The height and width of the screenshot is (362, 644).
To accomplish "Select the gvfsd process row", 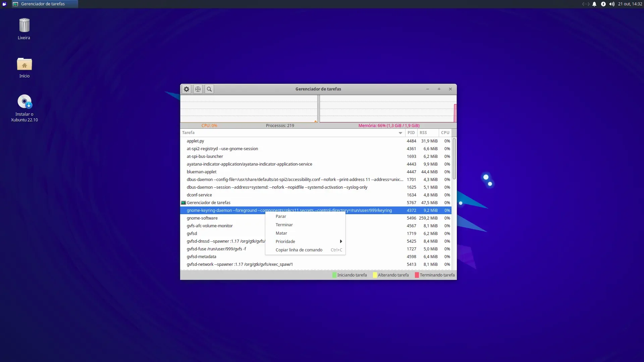I will [x=316, y=234].
